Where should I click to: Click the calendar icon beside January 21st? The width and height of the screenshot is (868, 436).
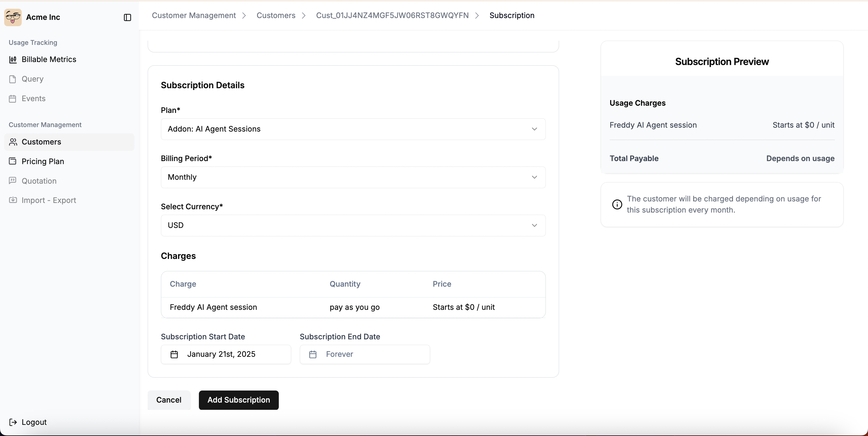pyautogui.click(x=174, y=354)
